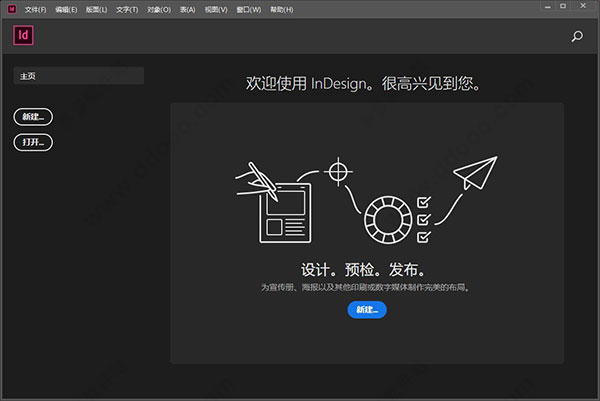Open the 视图(V) menu
This screenshot has height=401, width=600.
coord(216,10)
